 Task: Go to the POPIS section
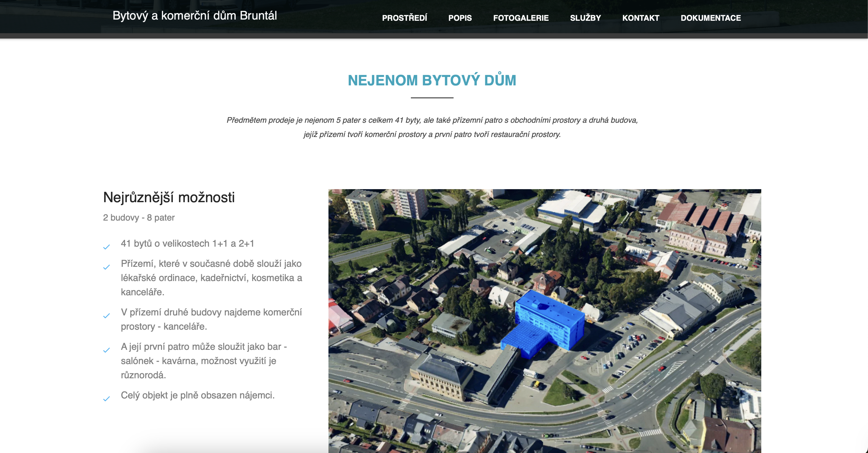click(460, 18)
